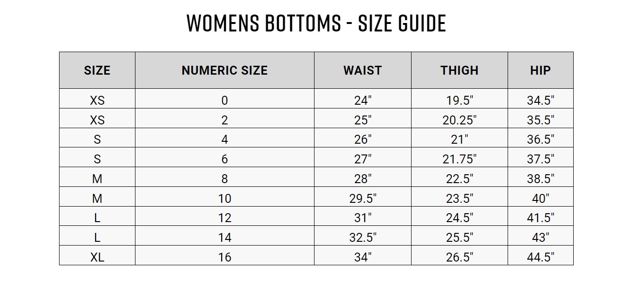Screen dimensions: 644x285
Task: Click the XL size cell
Action: coord(97,257)
